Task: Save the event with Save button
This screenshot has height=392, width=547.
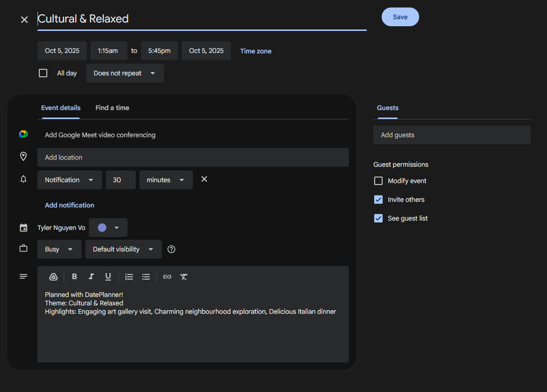Action: tap(400, 17)
